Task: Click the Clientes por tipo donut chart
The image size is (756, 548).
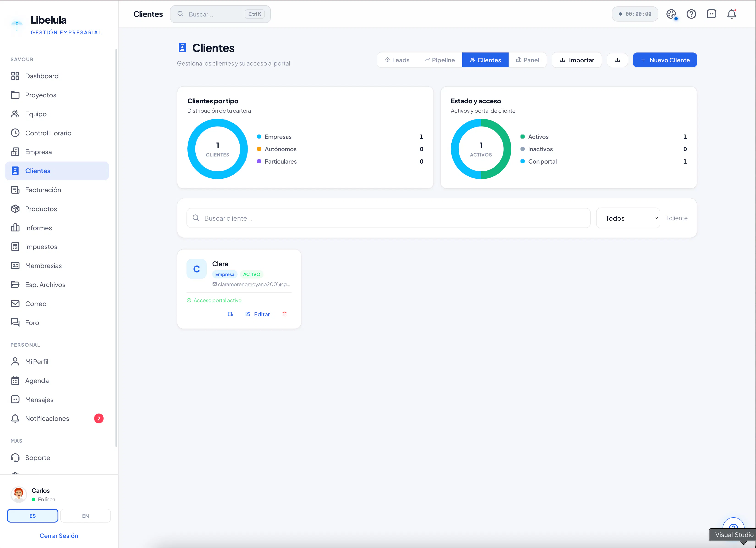Action: pos(217,149)
